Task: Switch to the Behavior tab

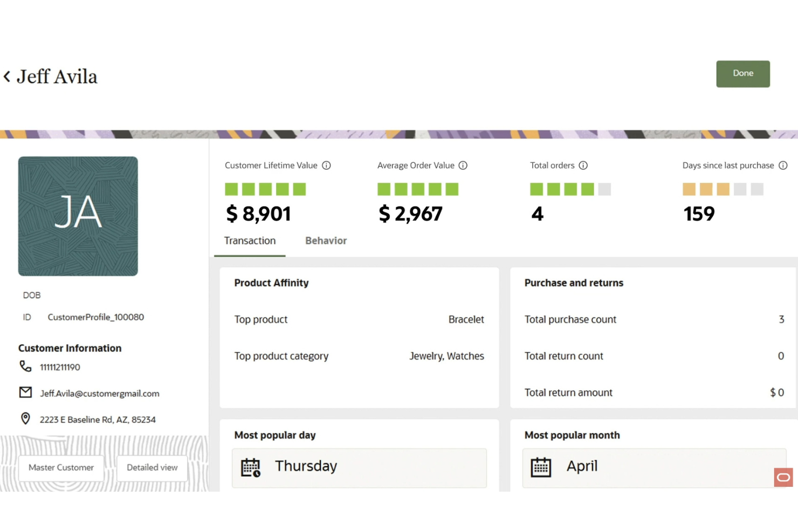Action: (x=326, y=240)
